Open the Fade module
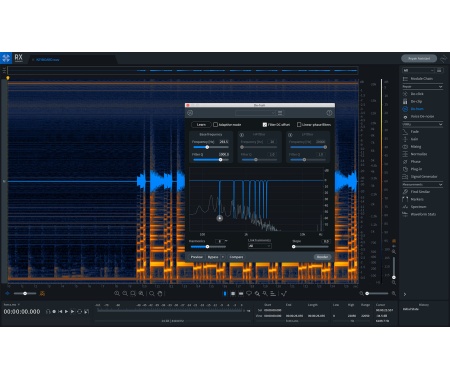Viewport: 450px width, 380px height. click(414, 132)
